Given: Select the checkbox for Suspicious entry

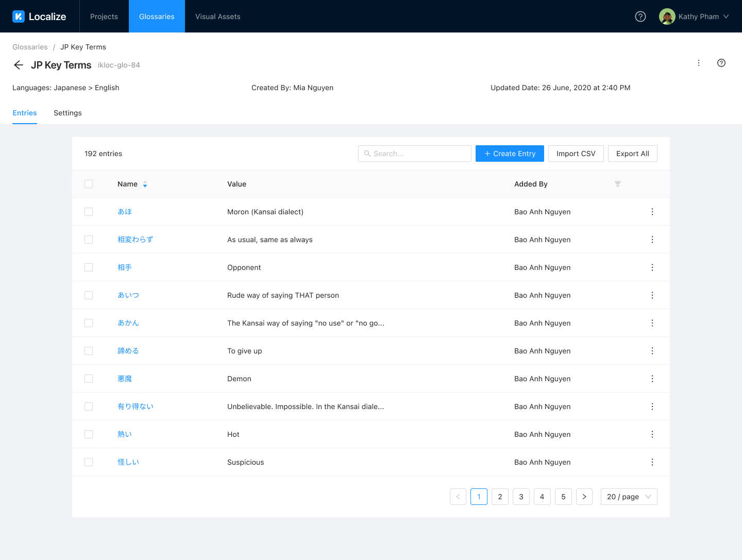Looking at the screenshot, I should [89, 462].
